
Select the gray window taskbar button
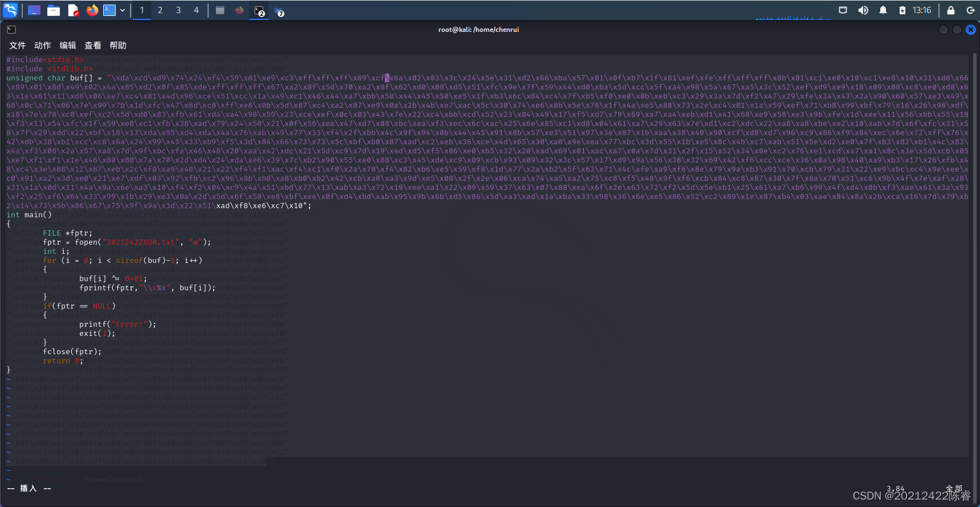pyautogui.click(x=220, y=10)
